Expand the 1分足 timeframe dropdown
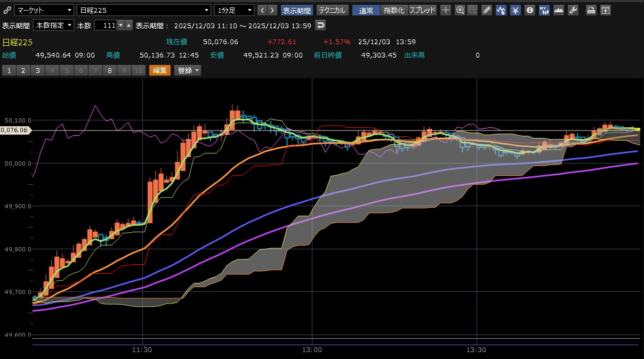This screenshot has height=359, width=644. click(234, 10)
